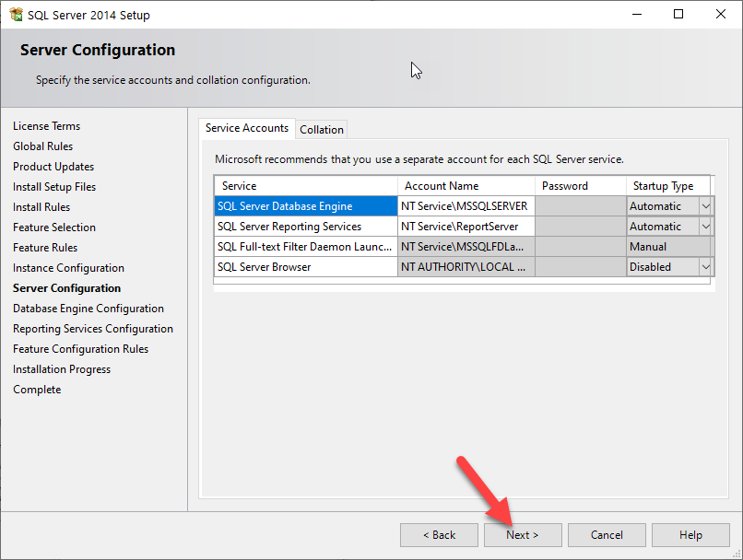
Task: Click the Service column header
Action: coord(306,186)
